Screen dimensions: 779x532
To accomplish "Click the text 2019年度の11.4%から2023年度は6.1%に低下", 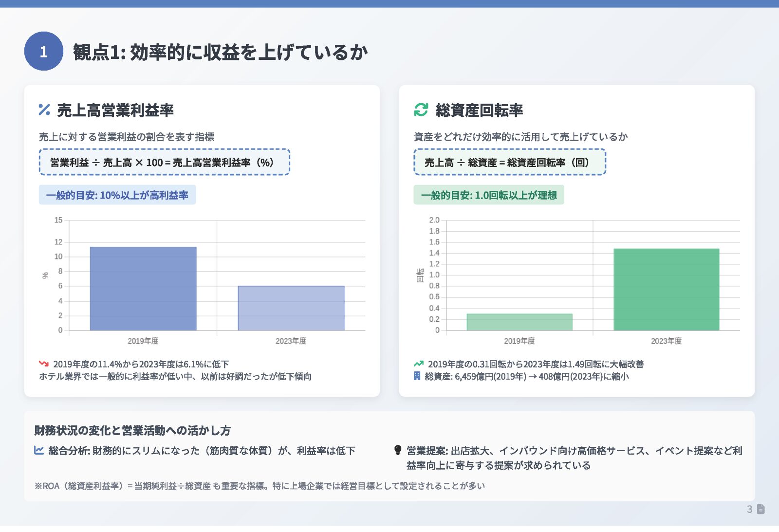I will 141,364.
